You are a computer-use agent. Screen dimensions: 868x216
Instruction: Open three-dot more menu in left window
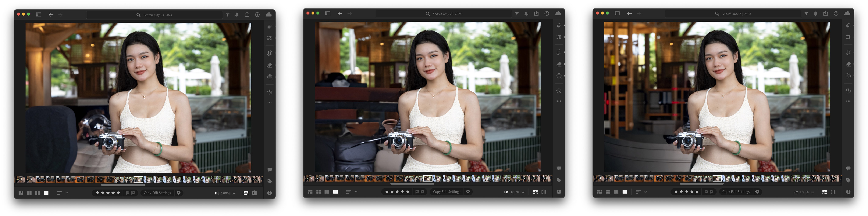[x=270, y=102]
